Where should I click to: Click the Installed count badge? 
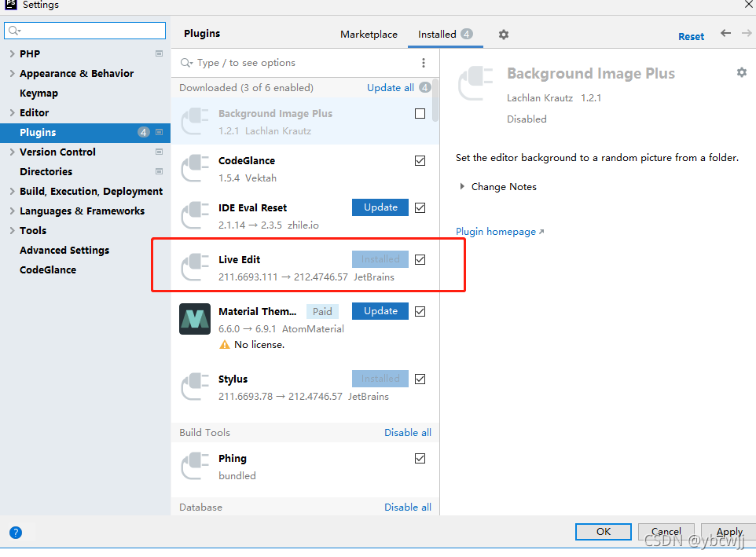click(x=466, y=34)
